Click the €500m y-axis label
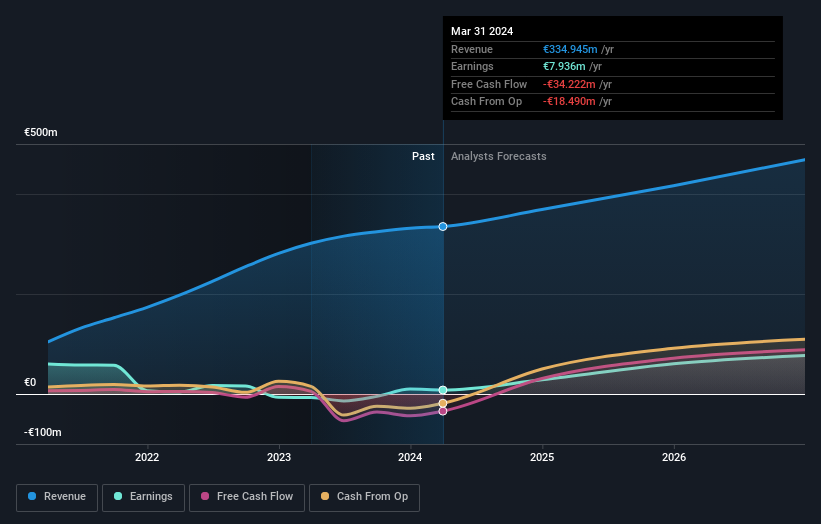 click(41, 132)
